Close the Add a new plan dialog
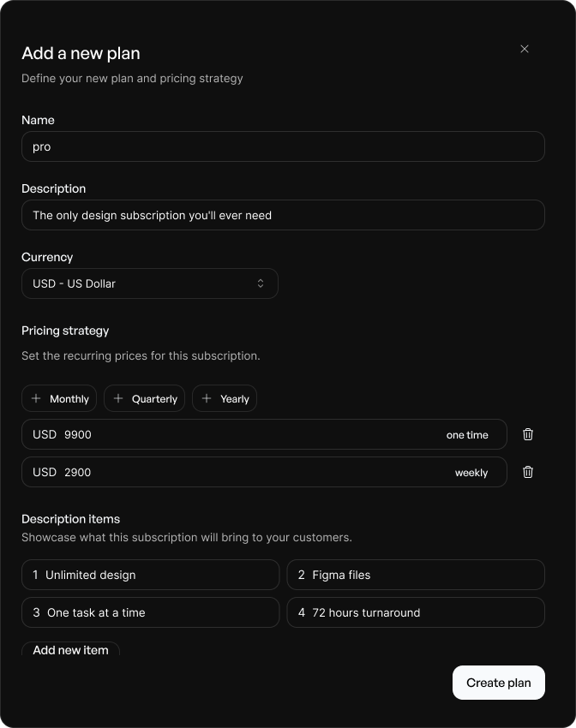 pyautogui.click(x=525, y=49)
